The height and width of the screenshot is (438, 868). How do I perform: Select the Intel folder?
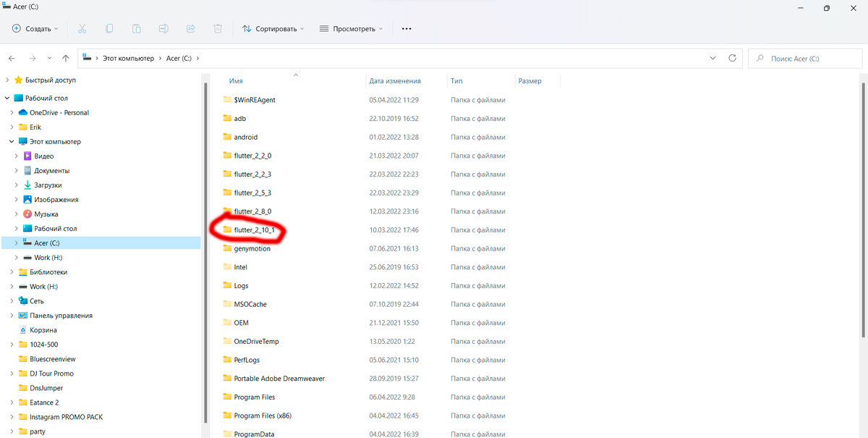240,267
